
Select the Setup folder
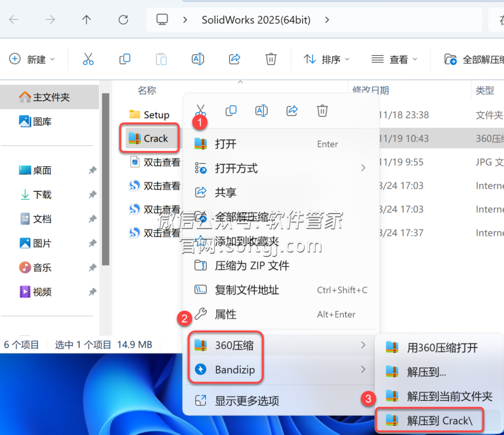[x=149, y=115]
